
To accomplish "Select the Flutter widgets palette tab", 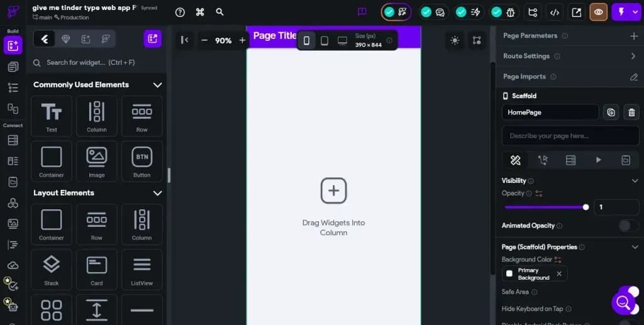I will [x=45, y=39].
